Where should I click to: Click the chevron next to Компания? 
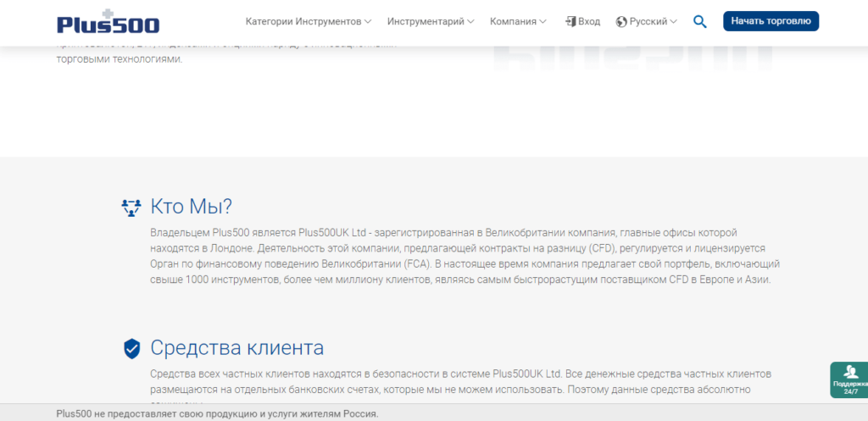click(542, 21)
